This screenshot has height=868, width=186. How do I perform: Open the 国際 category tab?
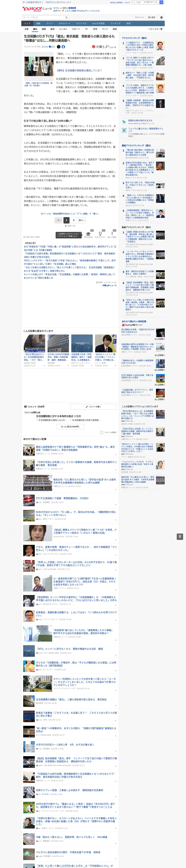point(44,29)
